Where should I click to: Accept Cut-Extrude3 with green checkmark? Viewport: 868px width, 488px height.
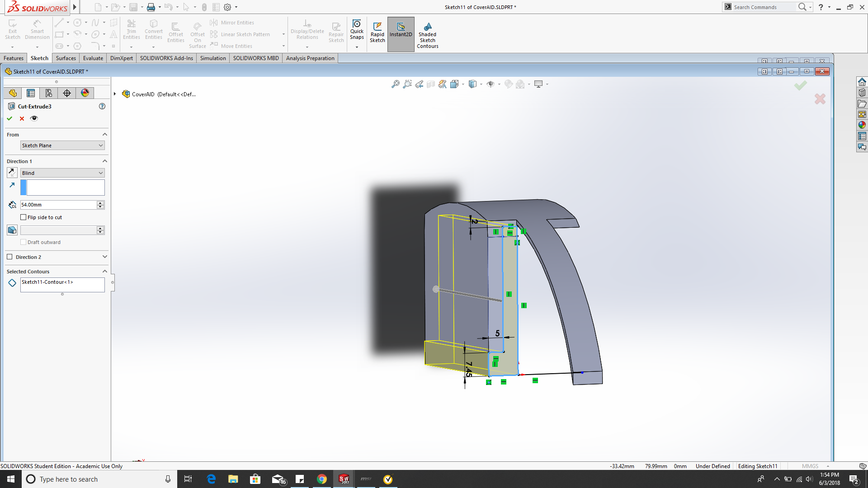9,118
